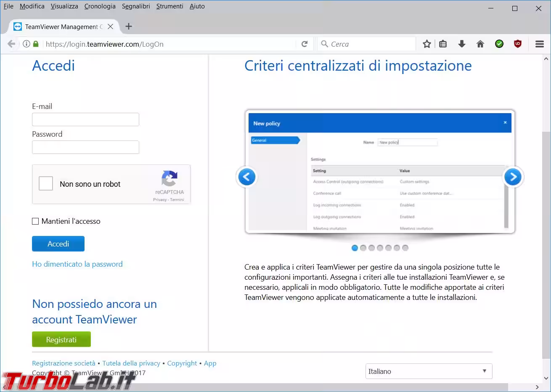Image resolution: width=551 pixels, height=392 pixels.
Task: Click the address bar URL
Action: pyautogui.click(x=105, y=44)
